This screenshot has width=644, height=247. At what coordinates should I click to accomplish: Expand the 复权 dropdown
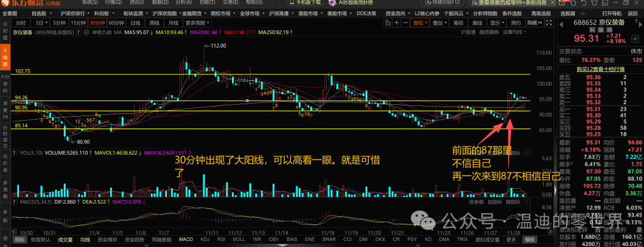tap(419, 23)
